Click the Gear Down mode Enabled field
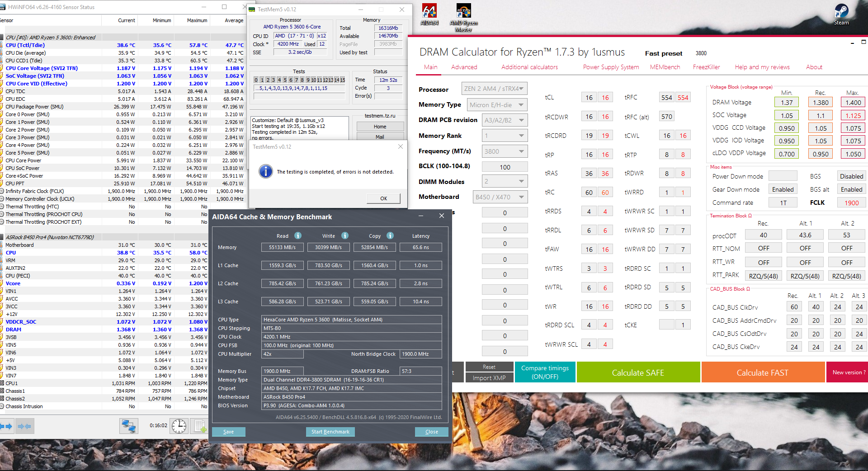868x471 pixels. coord(783,190)
